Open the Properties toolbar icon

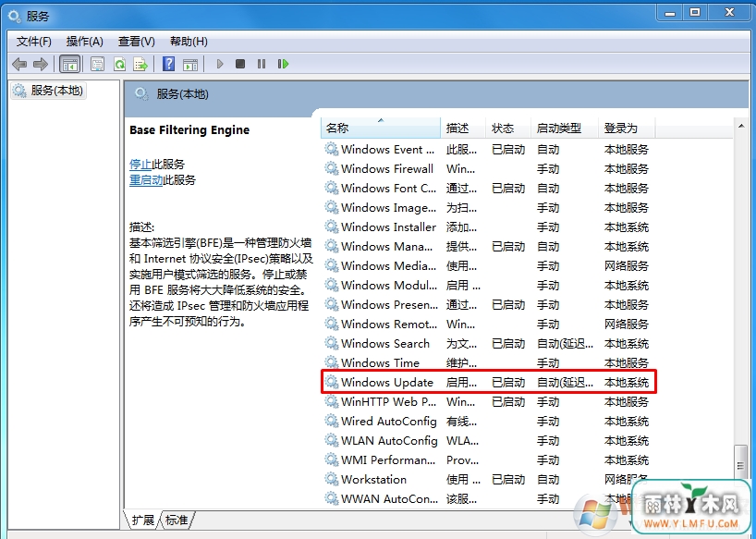97,64
